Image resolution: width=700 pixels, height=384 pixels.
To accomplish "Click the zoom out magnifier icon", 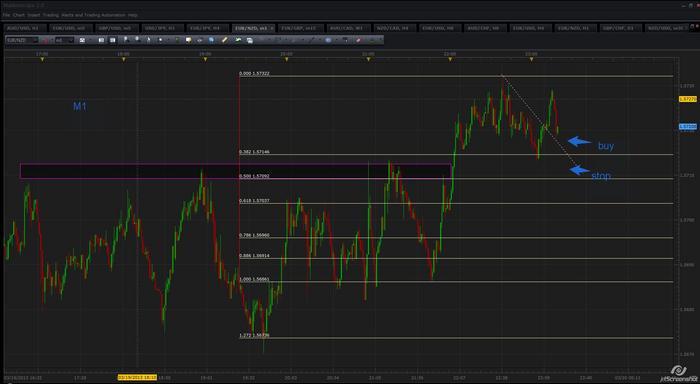I will click(x=137, y=40).
